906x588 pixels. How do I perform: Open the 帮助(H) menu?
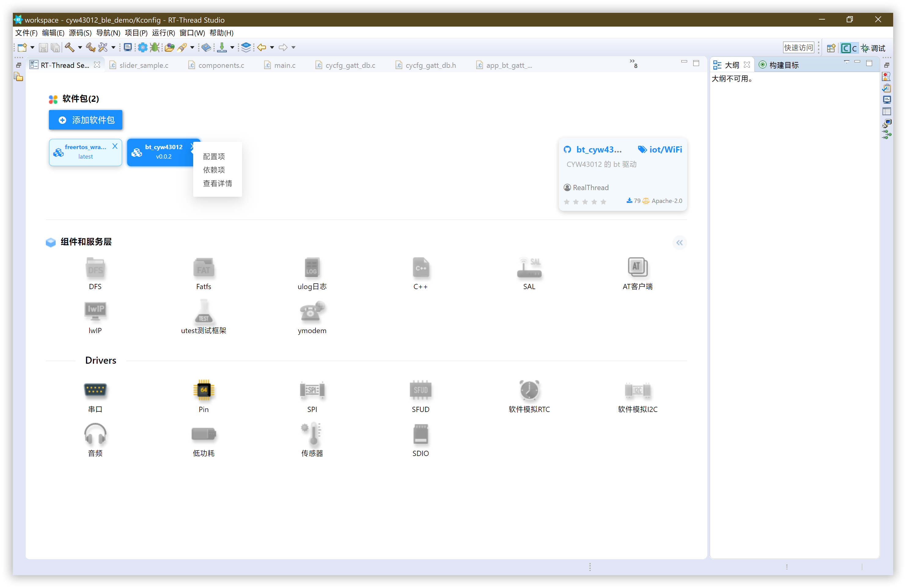pos(222,33)
